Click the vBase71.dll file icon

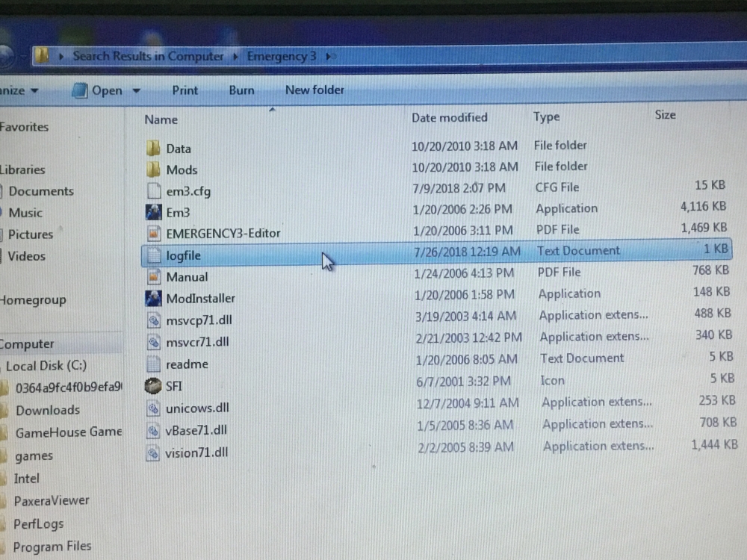click(153, 431)
